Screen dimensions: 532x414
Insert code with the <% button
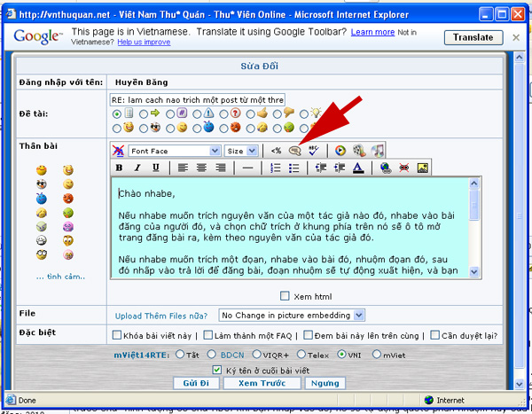tap(276, 151)
